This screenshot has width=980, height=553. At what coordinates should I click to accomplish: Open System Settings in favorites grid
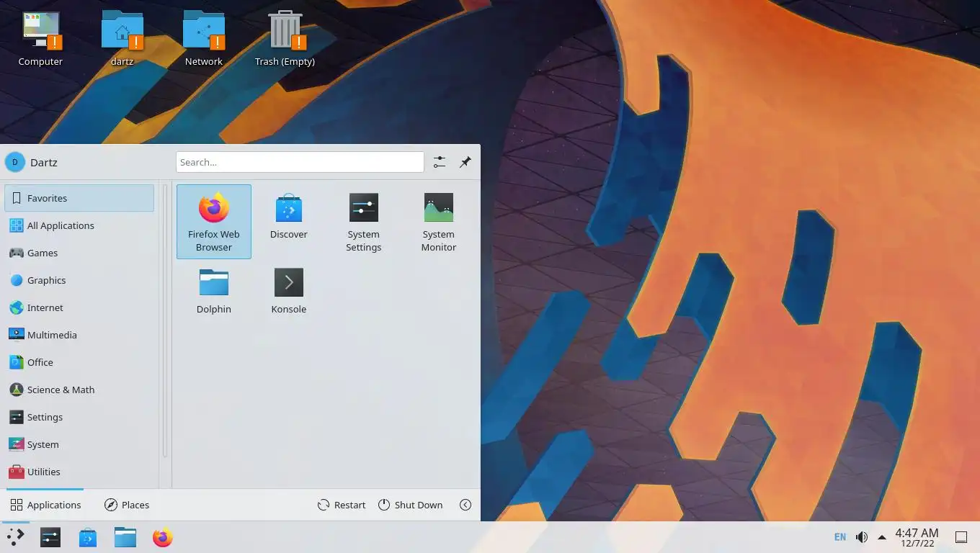364,222
